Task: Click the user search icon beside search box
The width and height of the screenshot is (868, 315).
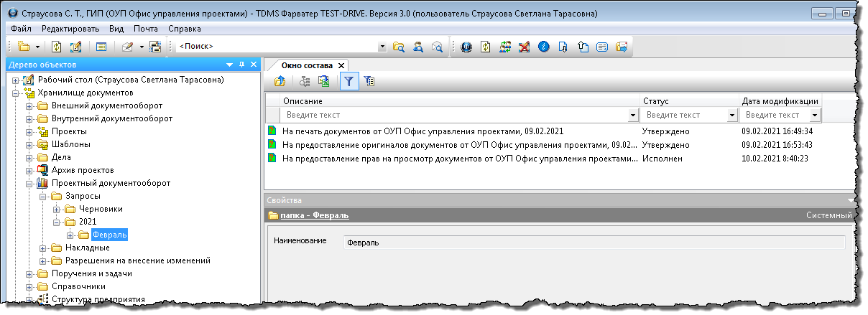Action: point(417,47)
